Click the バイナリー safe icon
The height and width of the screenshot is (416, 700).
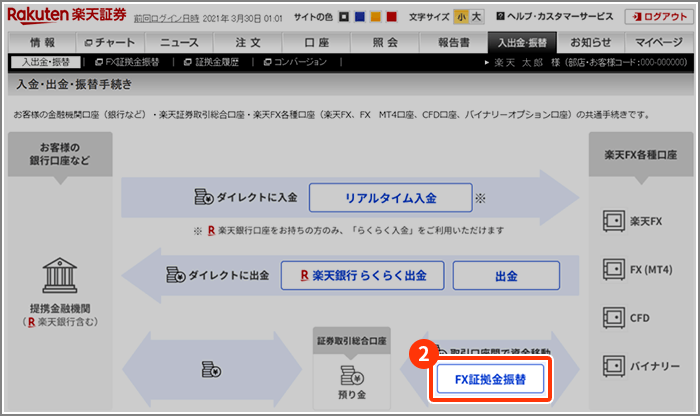(x=614, y=366)
